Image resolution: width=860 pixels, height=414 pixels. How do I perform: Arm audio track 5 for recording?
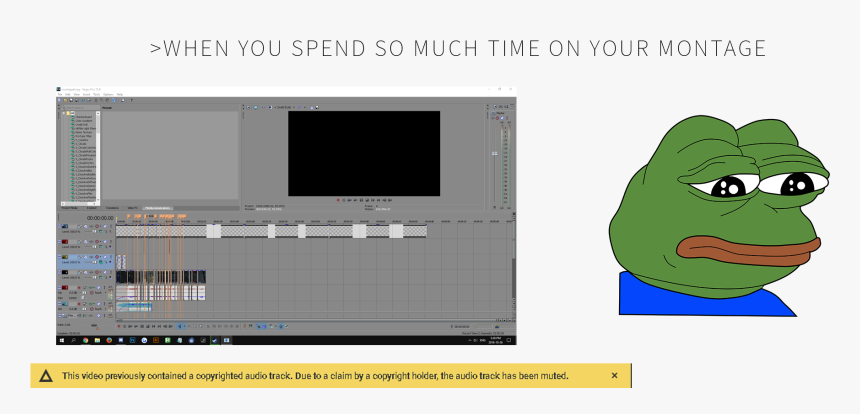pyautogui.click(x=79, y=288)
